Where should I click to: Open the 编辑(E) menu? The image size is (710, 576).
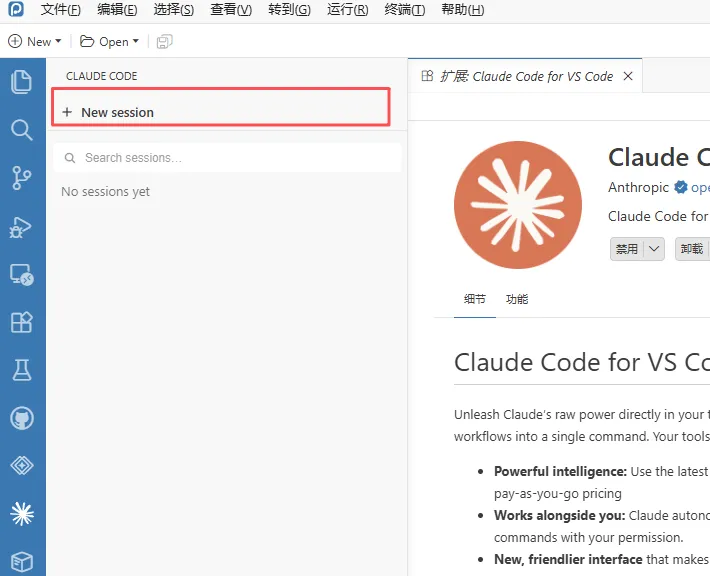[117, 10]
